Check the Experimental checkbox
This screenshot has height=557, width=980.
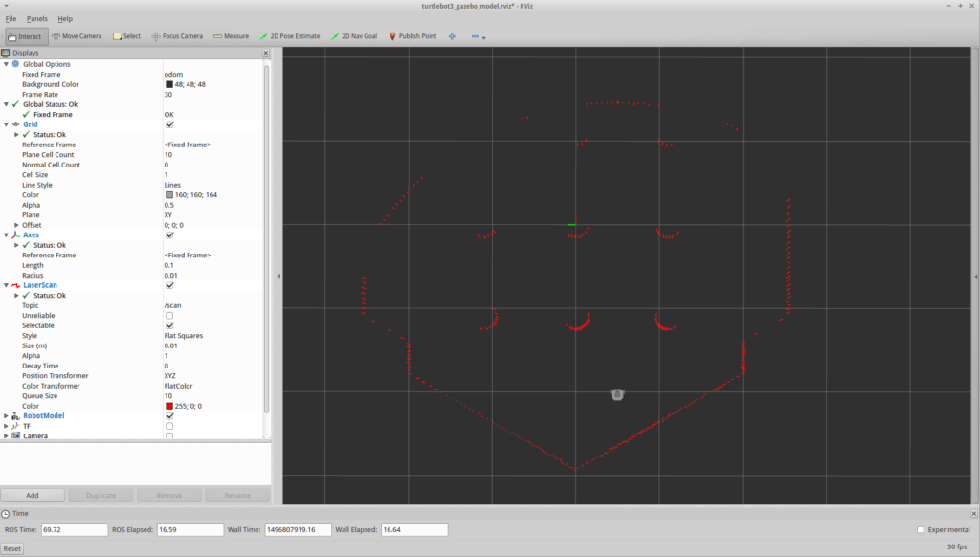click(920, 529)
